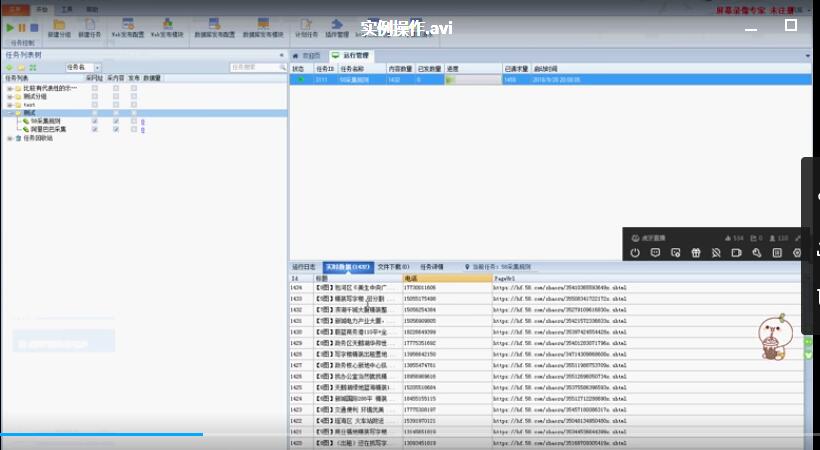This screenshot has height=450, width=820.
Task: Click the blue stop task icon
Action: [34, 27]
